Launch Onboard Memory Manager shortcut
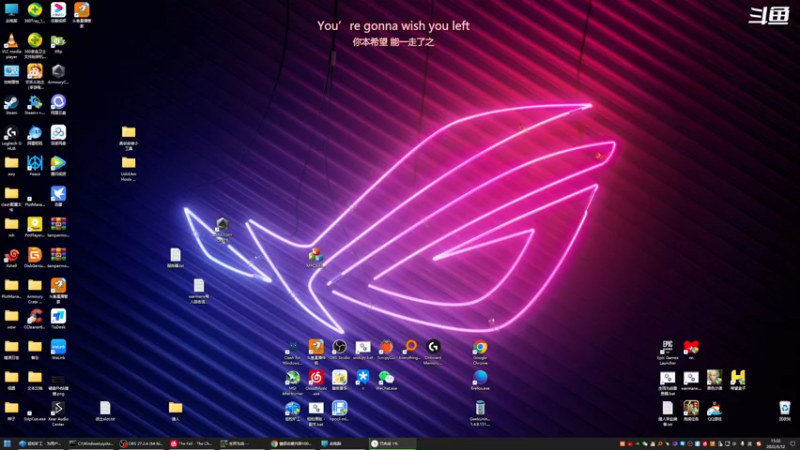 [433, 353]
